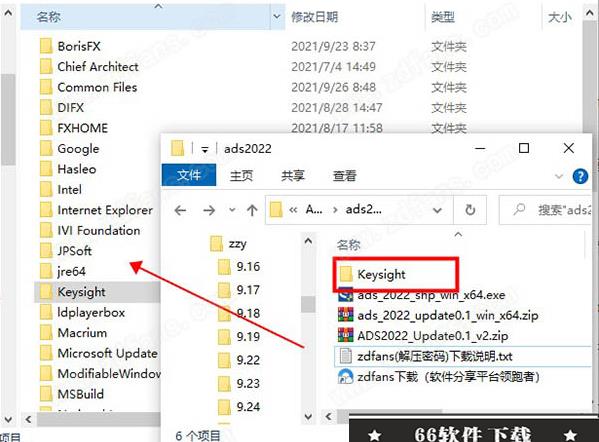
Task: Click the Forward navigation arrow
Action: coord(209,210)
